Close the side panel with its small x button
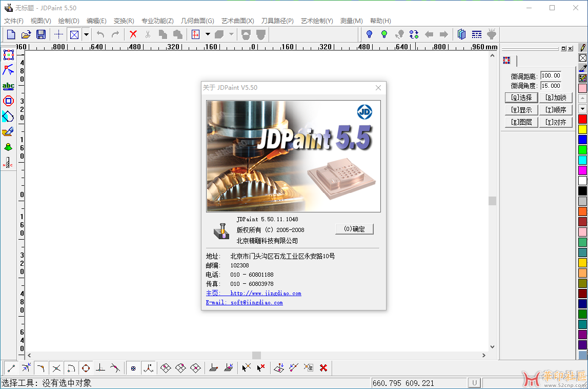The height and width of the screenshot is (389, 588). pos(571,48)
